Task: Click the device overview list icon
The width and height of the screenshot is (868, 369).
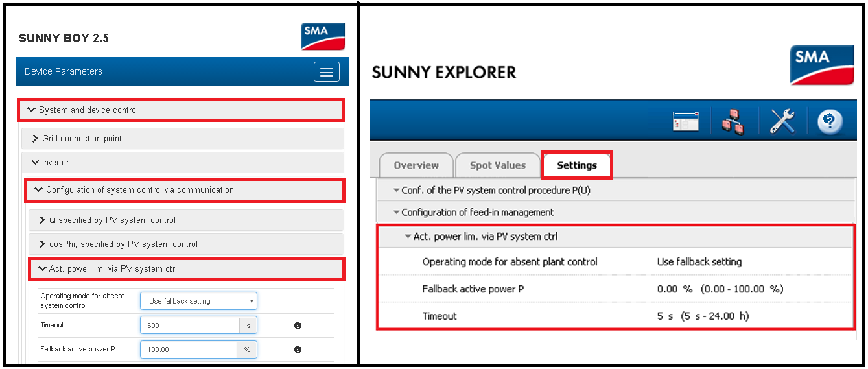Action: pos(686,122)
